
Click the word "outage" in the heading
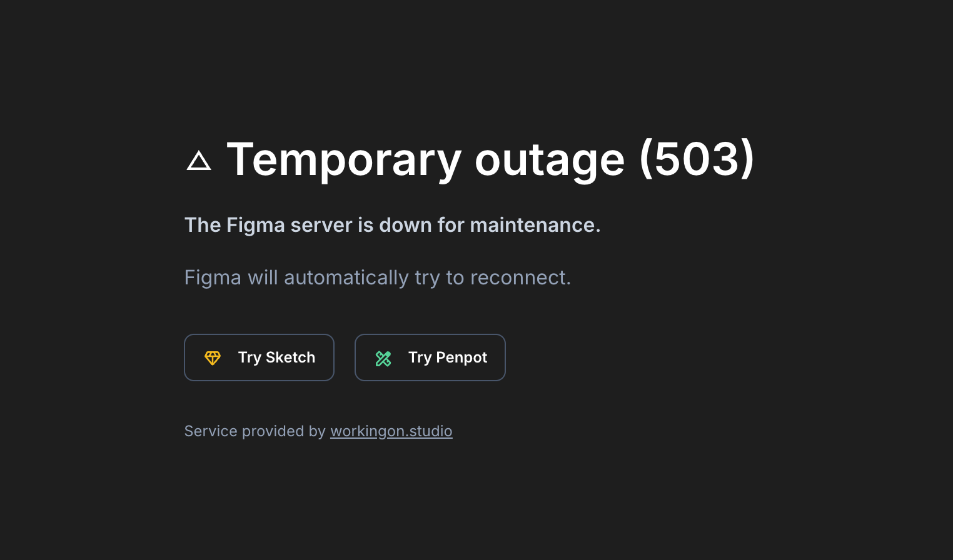tap(550, 160)
